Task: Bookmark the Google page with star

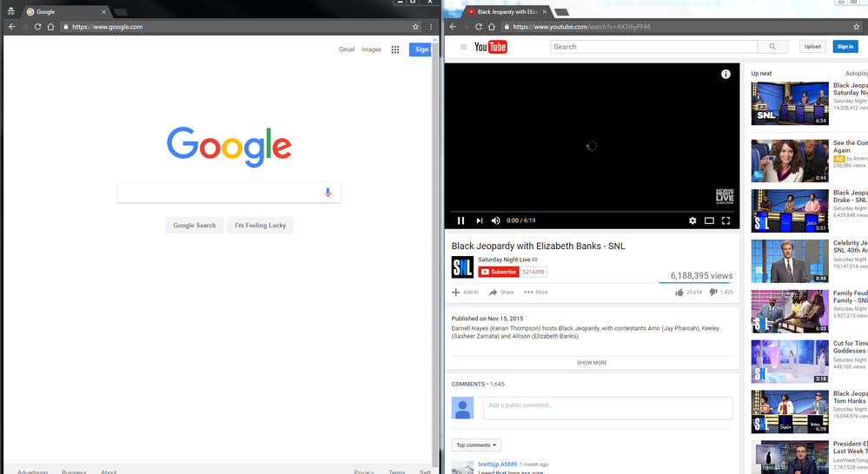Action: 416,27
